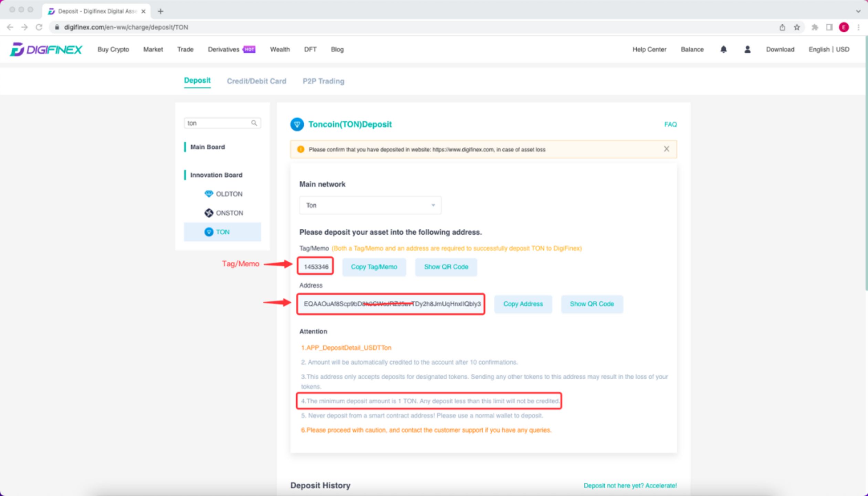Click the orange warning icon in banner
This screenshot has height=496, width=868.
(301, 149)
